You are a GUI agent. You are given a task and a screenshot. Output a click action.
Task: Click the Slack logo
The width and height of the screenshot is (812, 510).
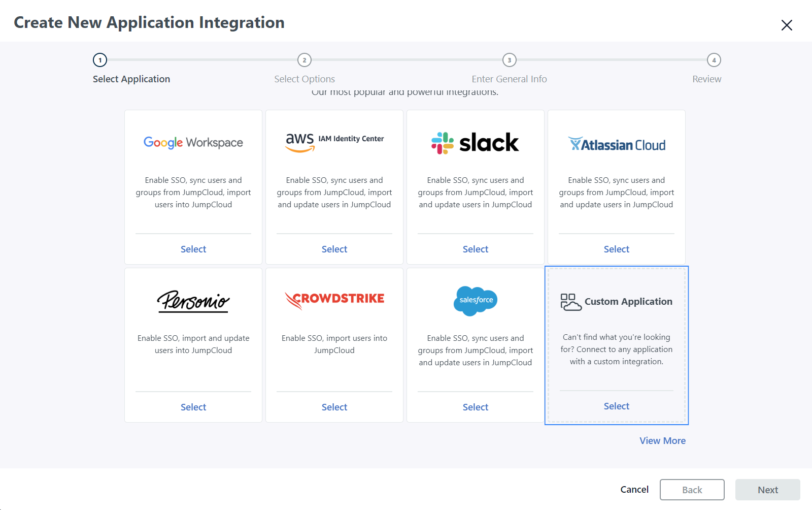click(475, 143)
